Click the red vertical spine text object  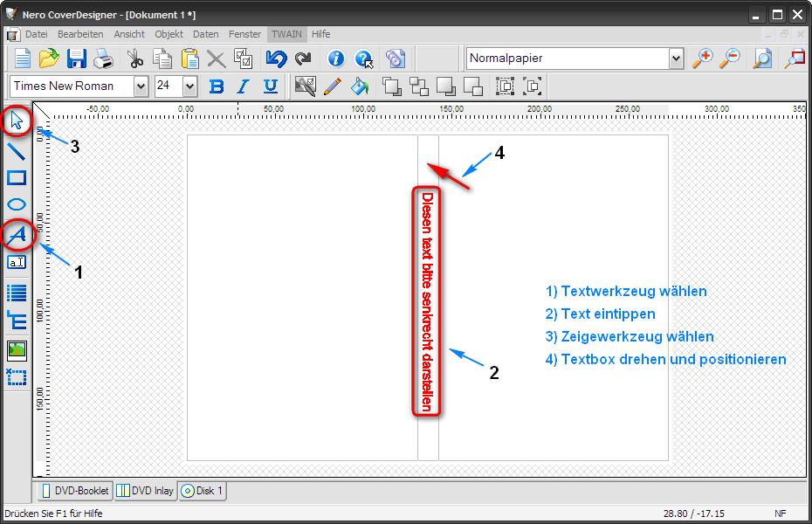[427, 301]
